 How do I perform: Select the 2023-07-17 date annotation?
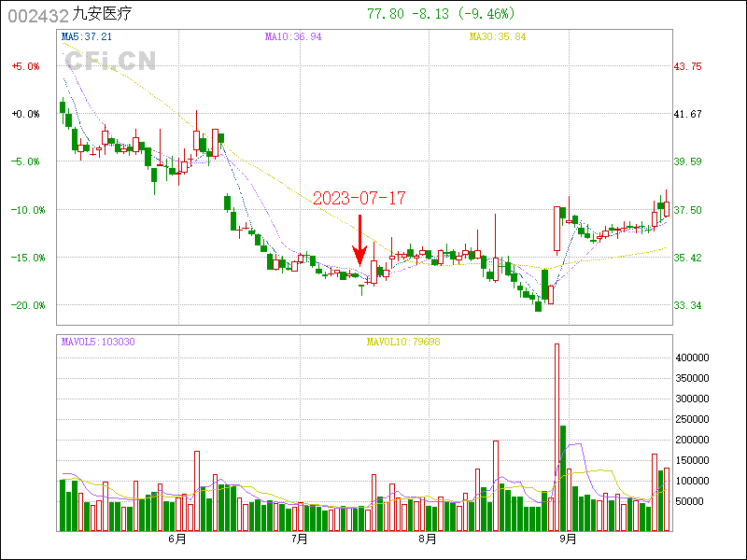tap(359, 199)
